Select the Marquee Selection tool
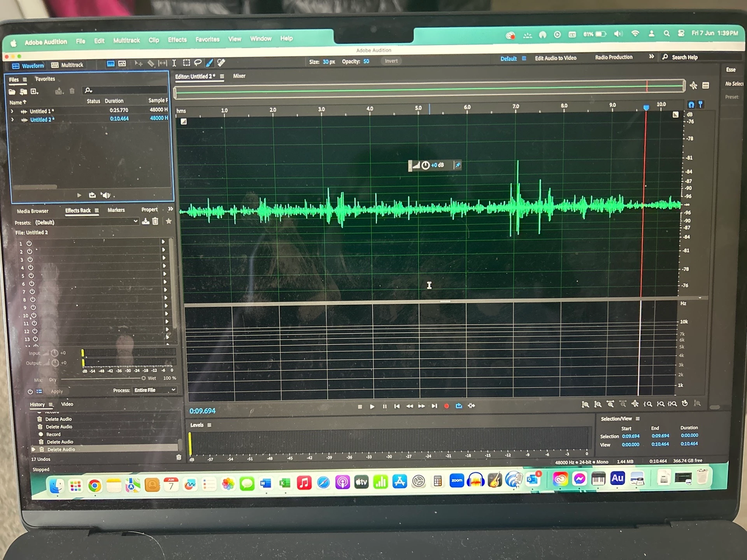The height and width of the screenshot is (560, 747). [x=186, y=63]
